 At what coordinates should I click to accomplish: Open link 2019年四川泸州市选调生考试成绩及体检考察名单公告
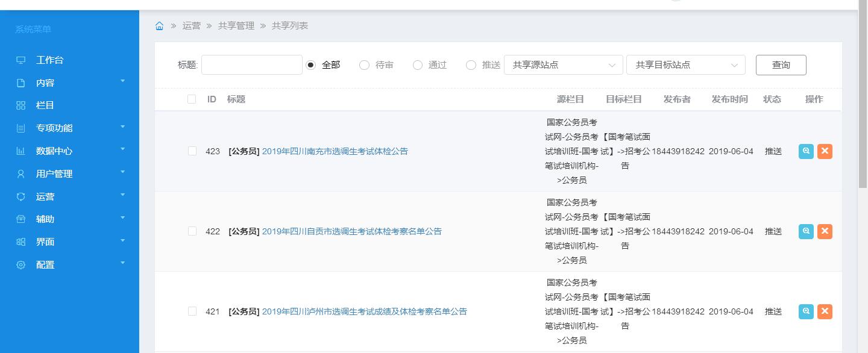tap(365, 311)
